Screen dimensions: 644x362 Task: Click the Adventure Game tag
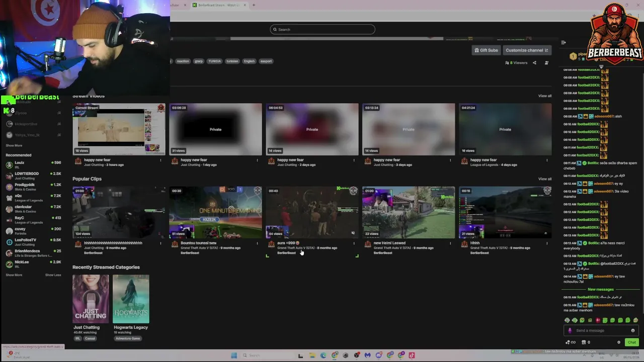pyautogui.click(x=128, y=338)
